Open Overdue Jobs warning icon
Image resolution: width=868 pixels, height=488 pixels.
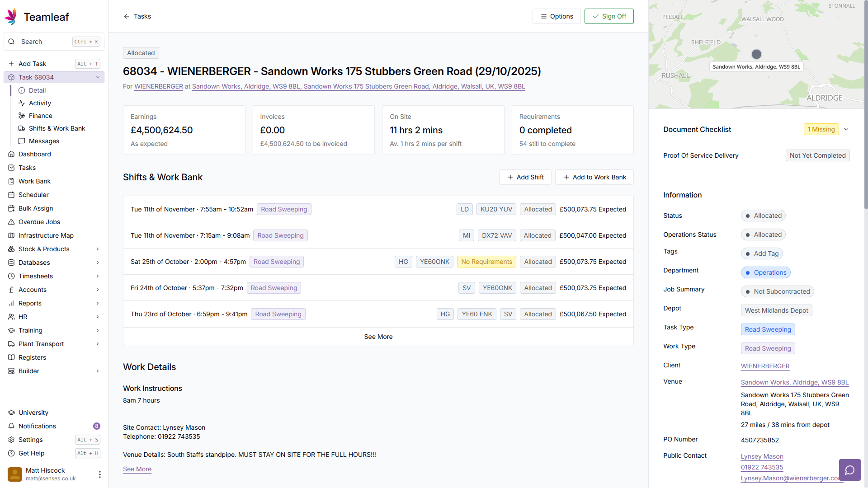pyautogui.click(x=12, y=222)
